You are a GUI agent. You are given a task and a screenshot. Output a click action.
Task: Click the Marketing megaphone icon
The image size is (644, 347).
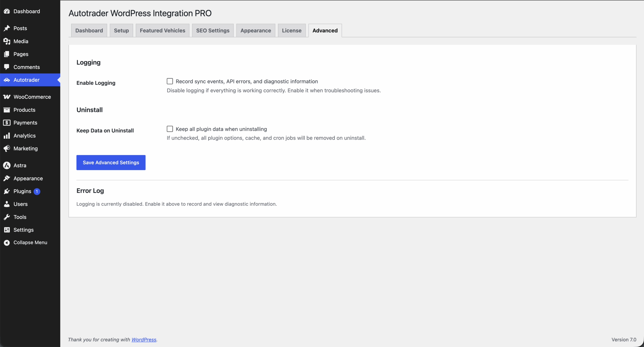click(x=7, y=148)
